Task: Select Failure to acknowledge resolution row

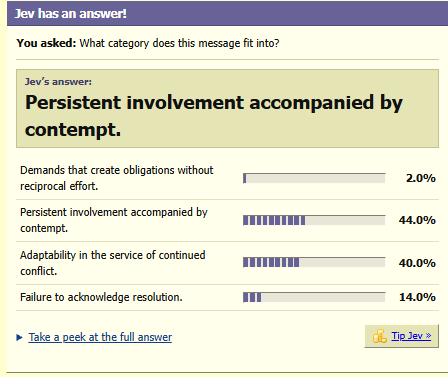Action: 227,297
